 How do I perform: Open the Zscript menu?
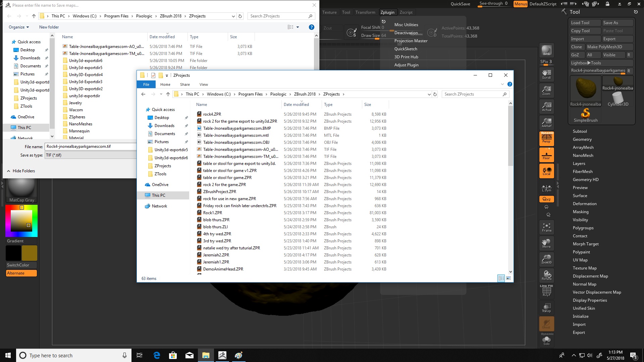[x=406, y=12]
